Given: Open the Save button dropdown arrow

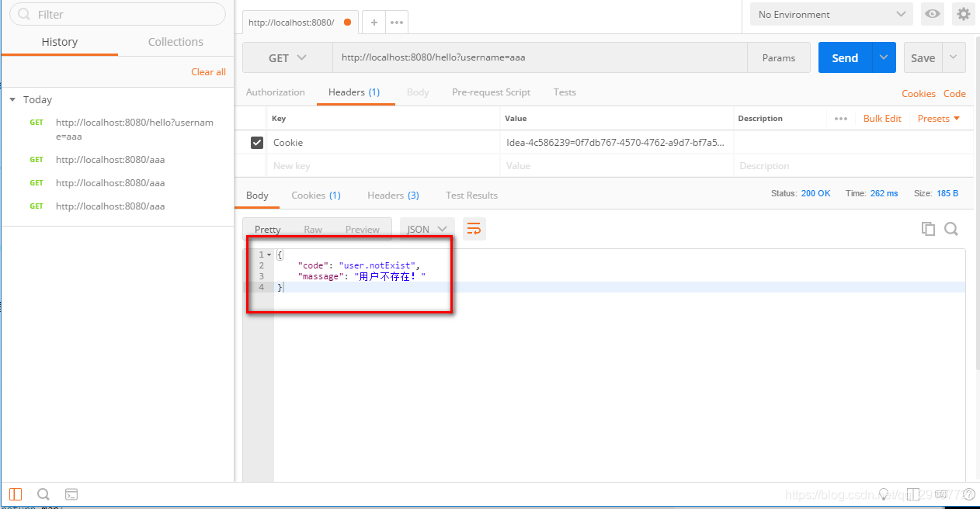Looking at the screenshot, I should (954, 57).
